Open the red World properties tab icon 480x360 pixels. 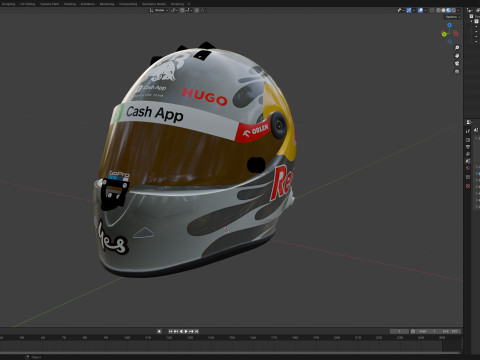pos(468,168)
